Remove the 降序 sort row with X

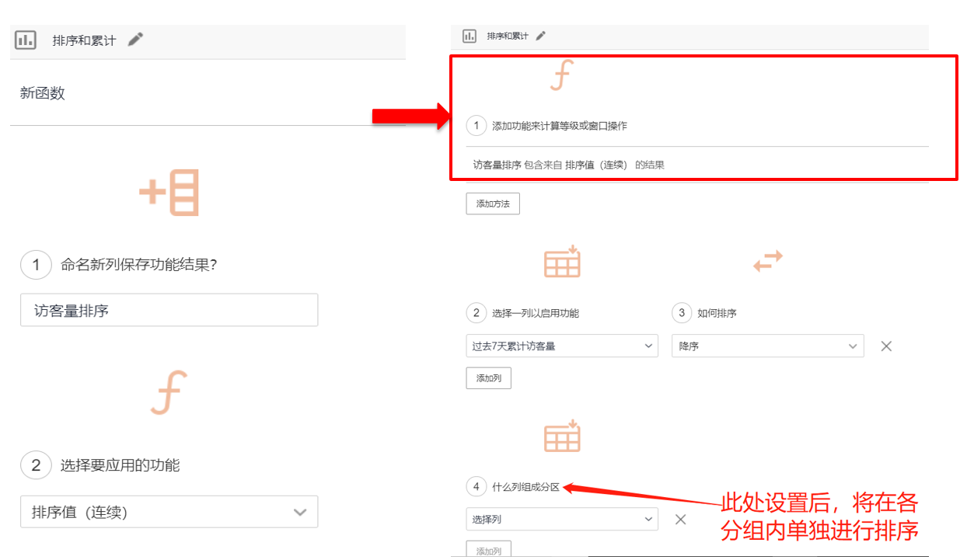pos(886,346)
